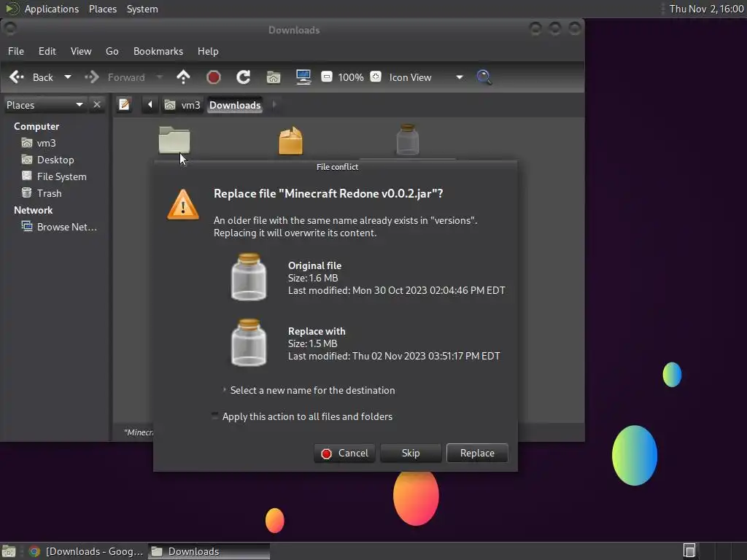Click the Replace with jar icon
This screenshot has height=560, width=747.
pyautogui.click(x=249, y=343)
